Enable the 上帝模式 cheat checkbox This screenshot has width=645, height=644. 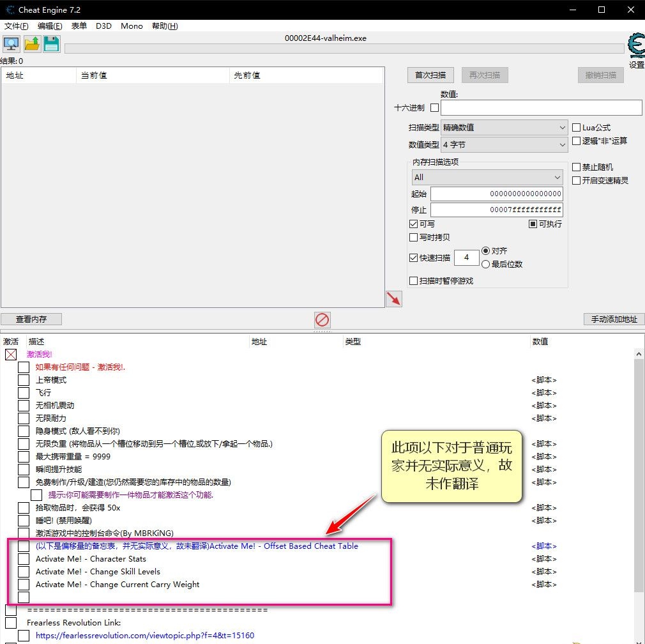point(24,380)
